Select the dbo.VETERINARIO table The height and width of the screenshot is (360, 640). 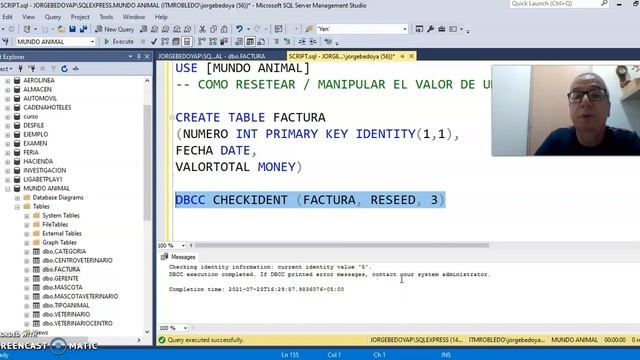pyautogui.click(x=66, y=314)
